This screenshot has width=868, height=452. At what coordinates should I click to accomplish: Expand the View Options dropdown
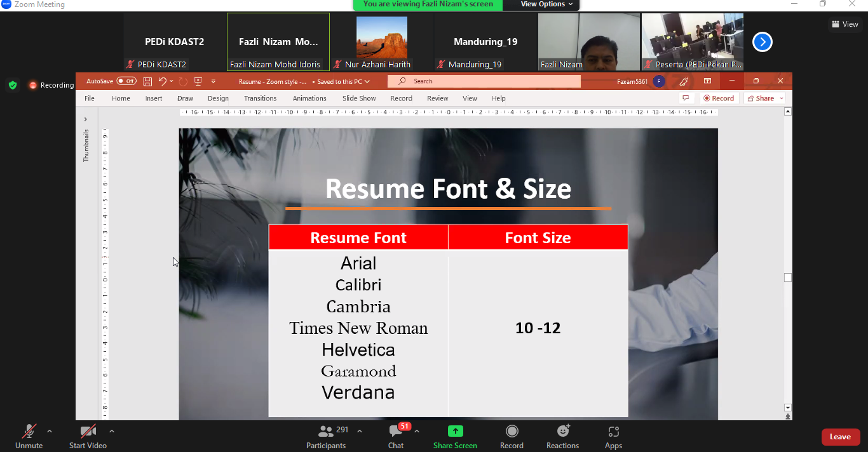click(546, 4)
